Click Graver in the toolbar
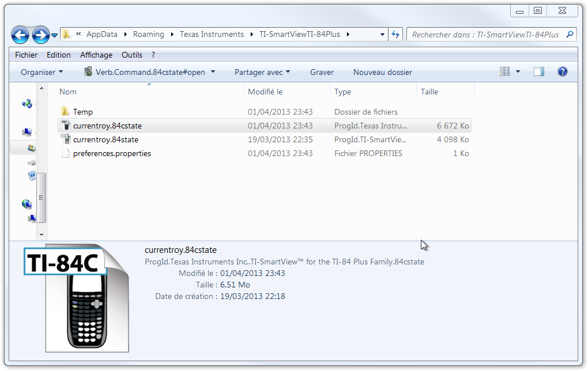This screenshot has width=588, height=371. [322, 72]
